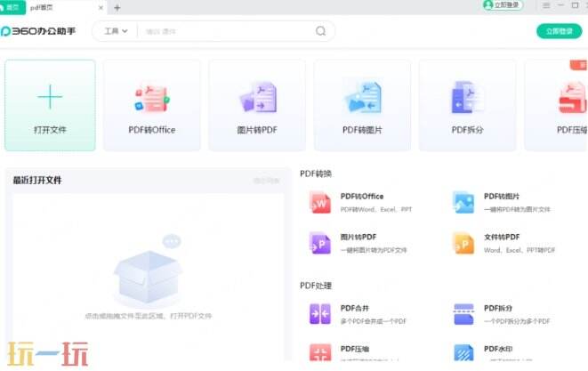
Task: Click the purple P icon beside 图片转PDF in PDF转换 list
Action: coord(320,244)
